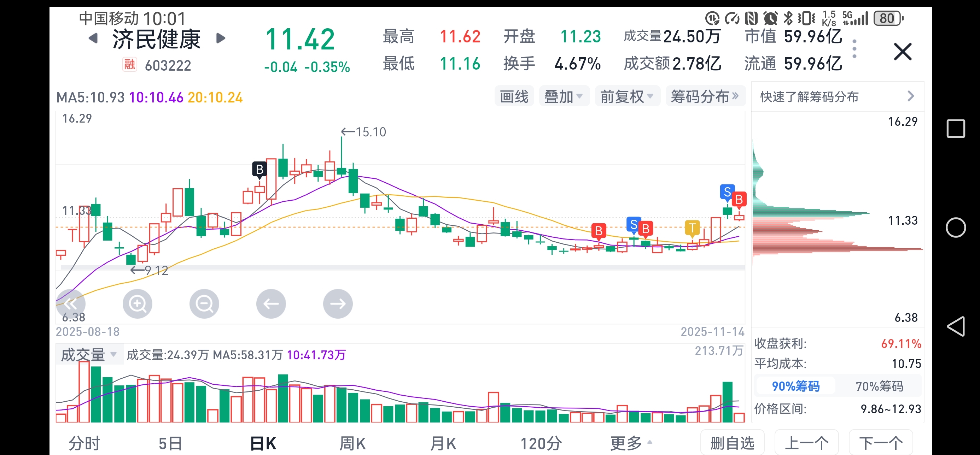Toggle the 筹码分布 panel
Image resolution: width=980 pixels, height=455 pixels.
(x=705, y=96)
